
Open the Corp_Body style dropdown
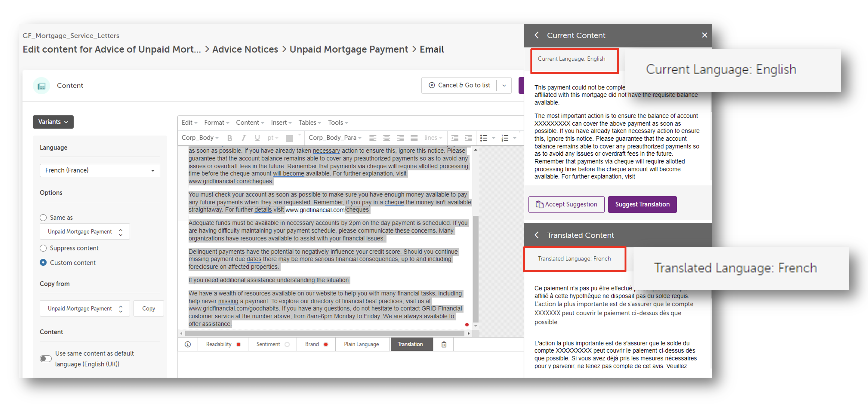[x=200, y=138]
